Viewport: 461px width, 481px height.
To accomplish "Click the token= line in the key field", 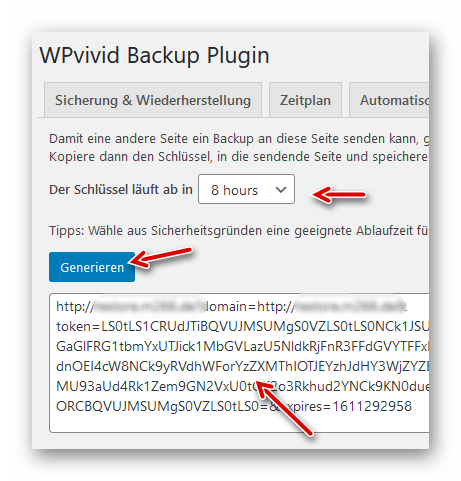I will (242, 327).
